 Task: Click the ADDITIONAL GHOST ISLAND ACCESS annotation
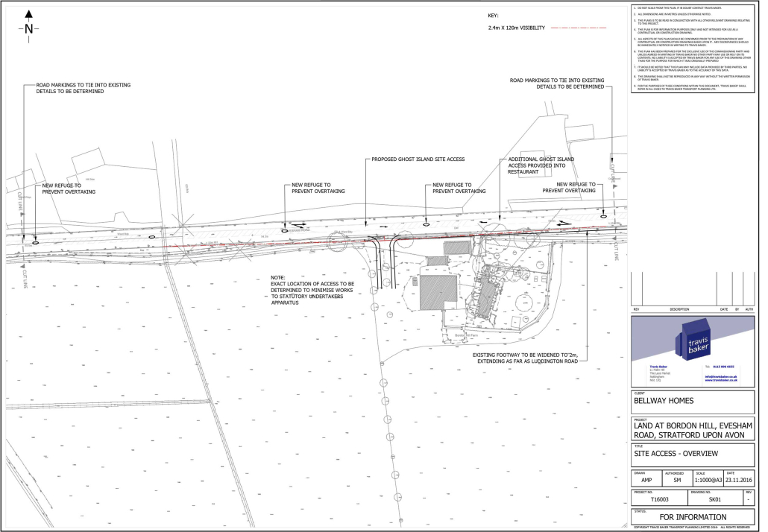tap(541, 165)
